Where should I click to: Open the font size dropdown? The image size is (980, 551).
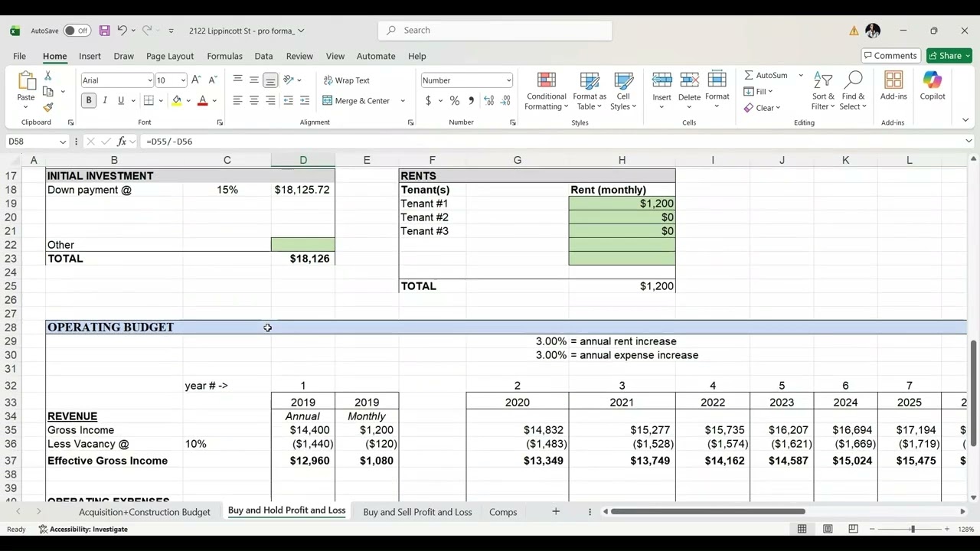pyautogui.click(x=183, y=80)
